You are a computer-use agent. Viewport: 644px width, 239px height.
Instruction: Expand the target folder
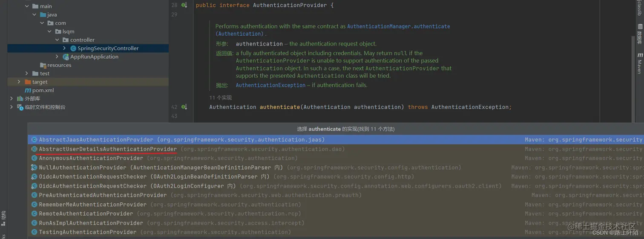click(x=19, y=82)
